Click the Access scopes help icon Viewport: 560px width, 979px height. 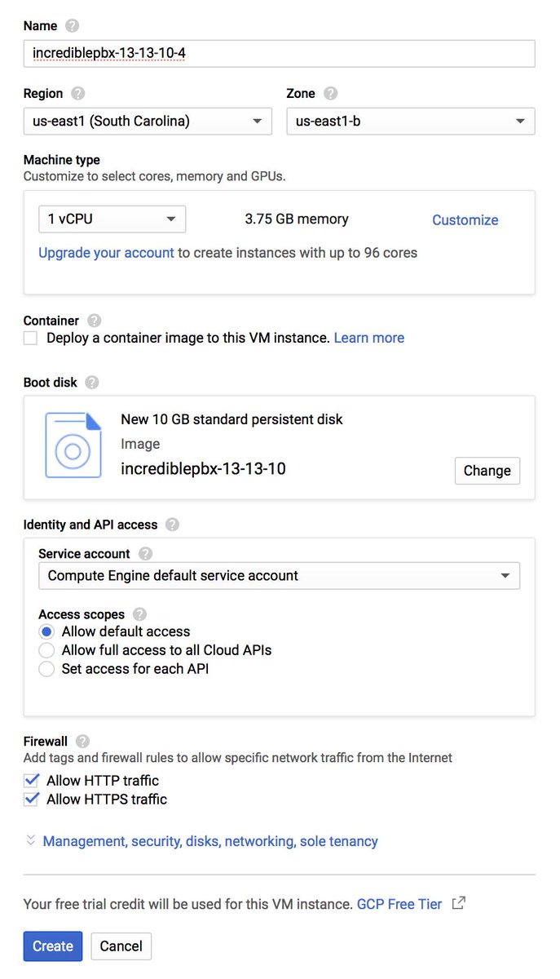pos(139,614)
